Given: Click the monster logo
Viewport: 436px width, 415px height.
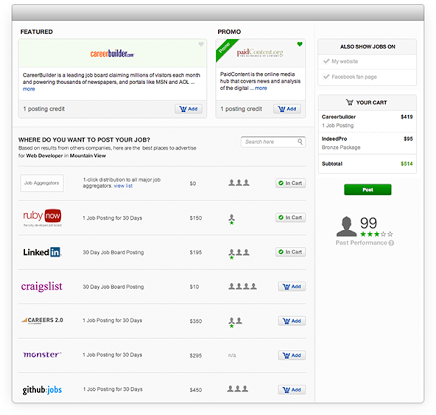Looking at the screenshot, I should click(42, 354).
